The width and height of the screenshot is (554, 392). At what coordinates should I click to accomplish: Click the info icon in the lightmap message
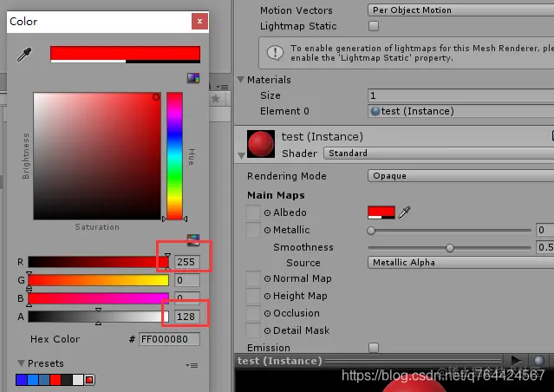click(x=275, y=53)
